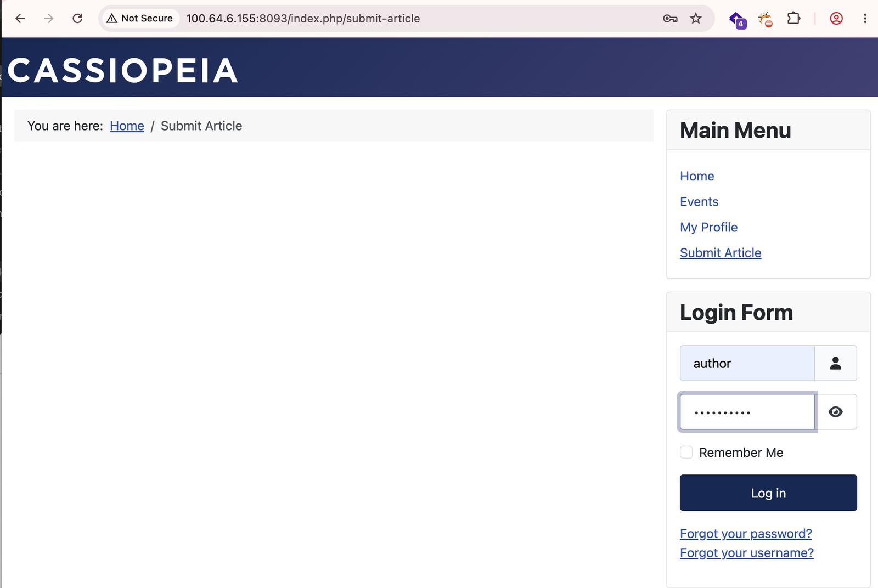Follow the Forgot your password link
The height and width of the screenshot is (588, 878).
(746, 534)
